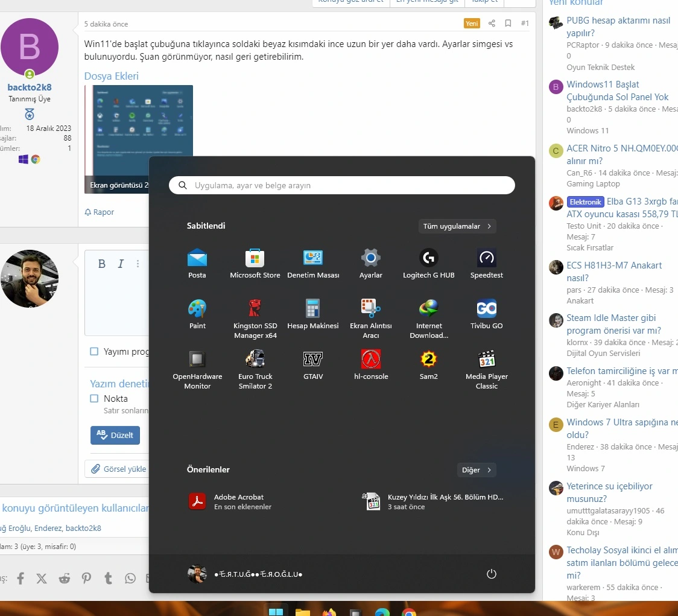The image size is (678, 616).
Task: Expand Tüm uygulamalar list
Action: [457, 226]
